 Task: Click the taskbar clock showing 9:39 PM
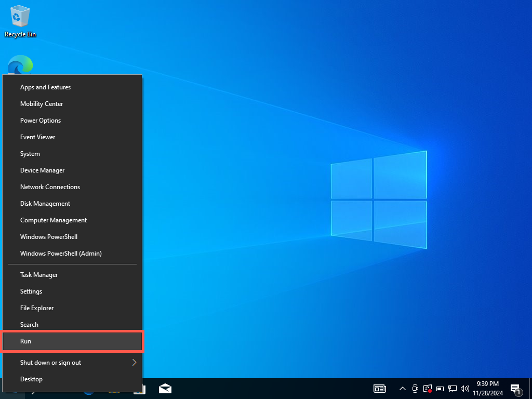click(487, 389)
